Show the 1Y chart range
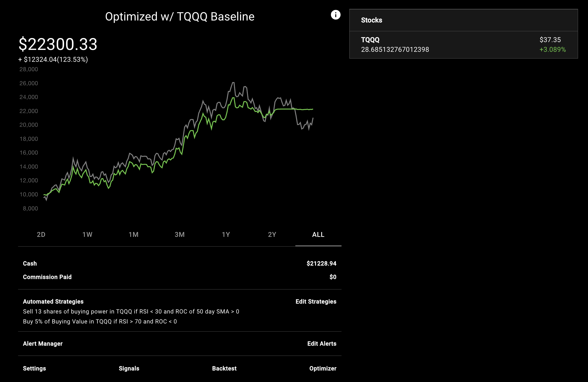Viewport: 588px width, 382px height. click(x=226, y=234)
